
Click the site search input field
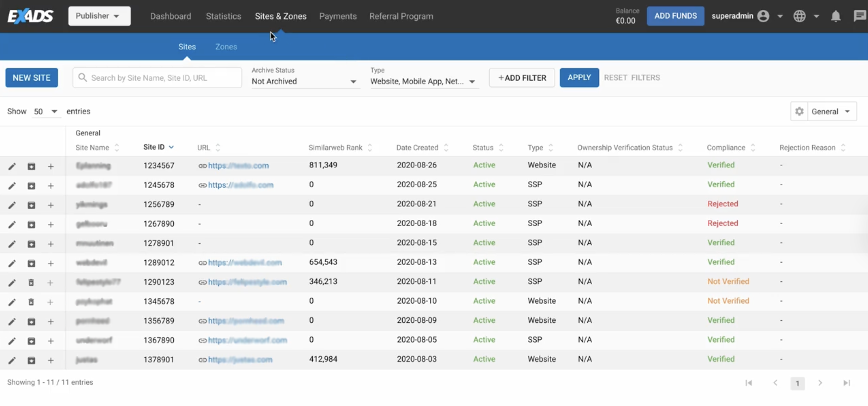pos(157,78)
